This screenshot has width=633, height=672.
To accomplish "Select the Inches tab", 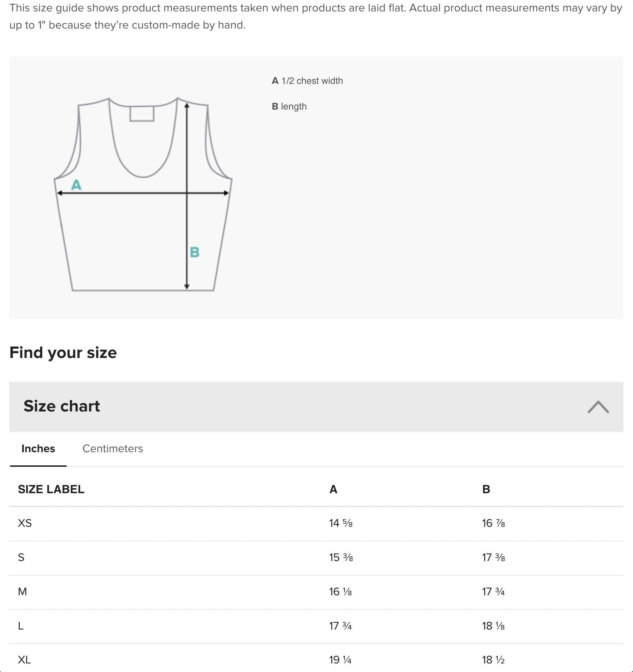I will pos(38,449).
